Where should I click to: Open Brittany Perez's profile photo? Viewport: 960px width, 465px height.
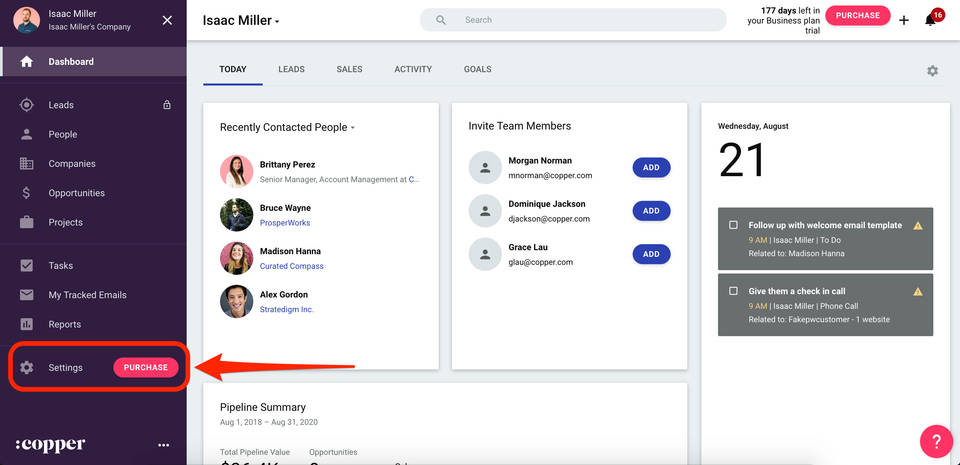point(236,171)
